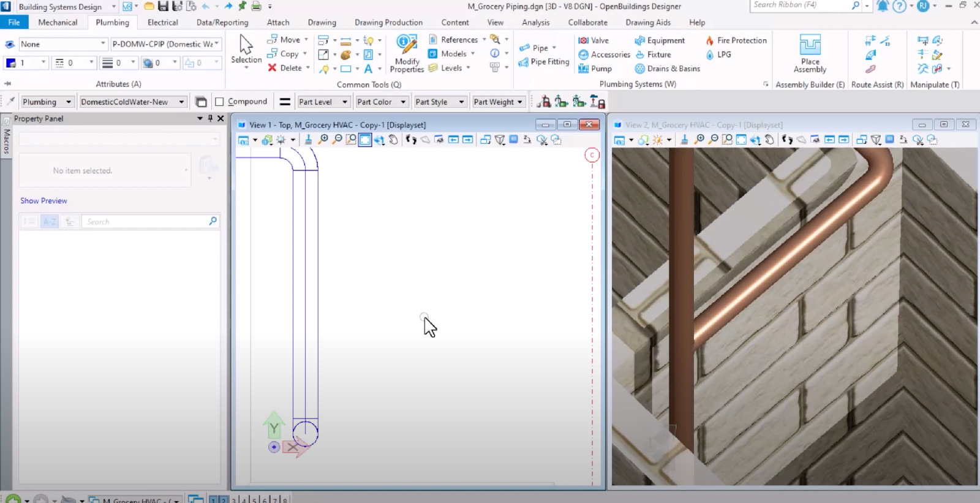Click Walk footprints tool in View 1
This screenshot has width=980, height=503.
coord(411,140)
